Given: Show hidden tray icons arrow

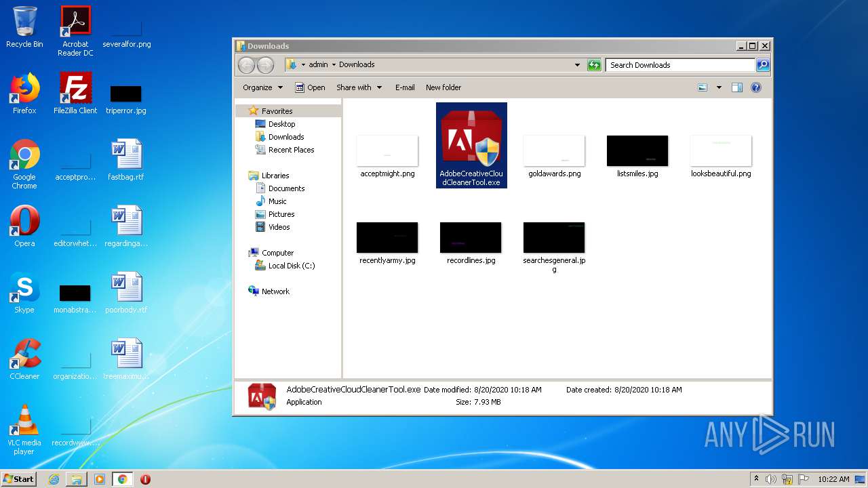Looking at the screenshot, I should tap(756, 479).
